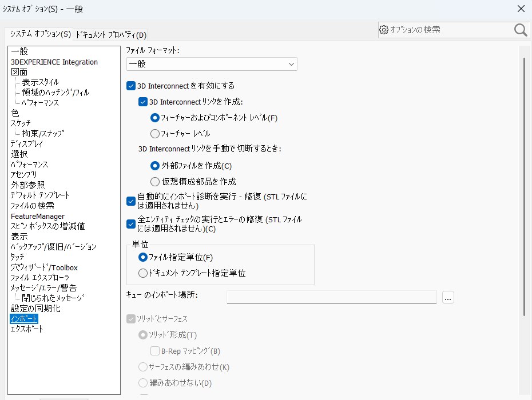The image size is (532, 400).
Task: Select 外部参照 in options tree
Action: pos(28,185)
